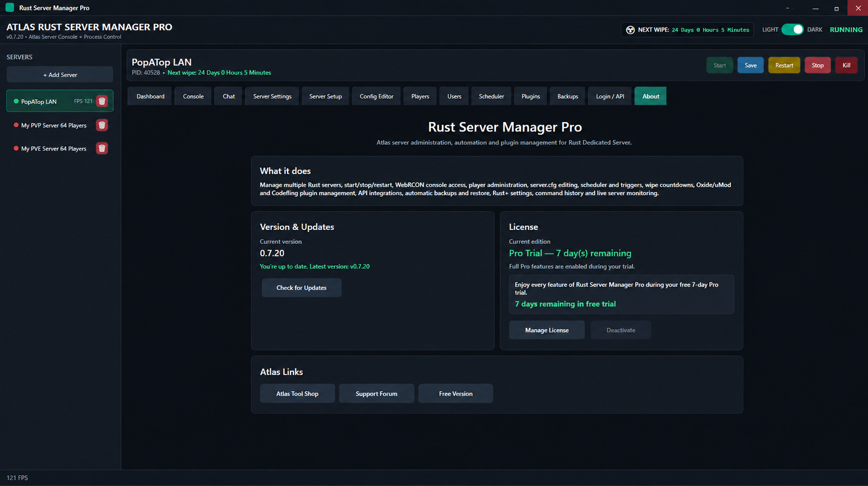Screen dimensions: 868x486
Task: Select the About tab
Action: point(650,96)
